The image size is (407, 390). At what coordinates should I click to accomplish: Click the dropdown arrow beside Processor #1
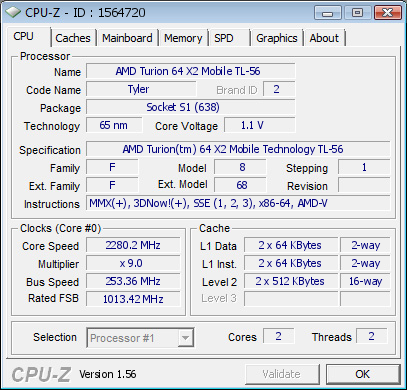(185, 338)
